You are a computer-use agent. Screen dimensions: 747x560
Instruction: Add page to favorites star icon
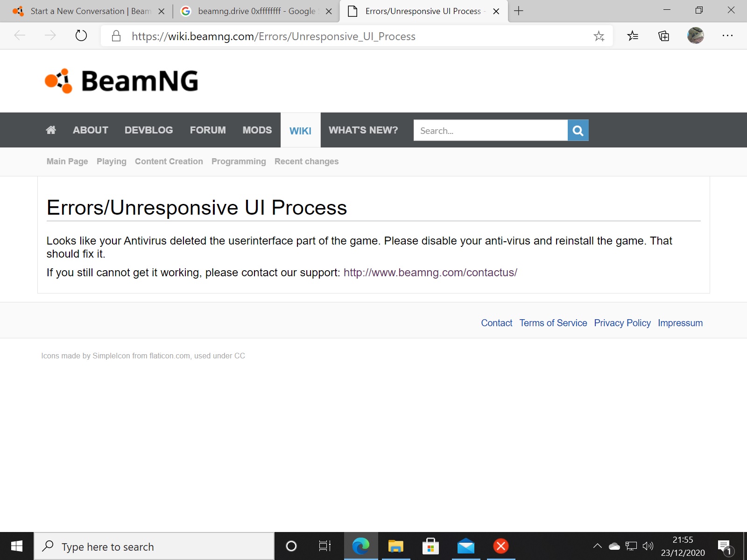pyautogui.click(x=599, y=36)
